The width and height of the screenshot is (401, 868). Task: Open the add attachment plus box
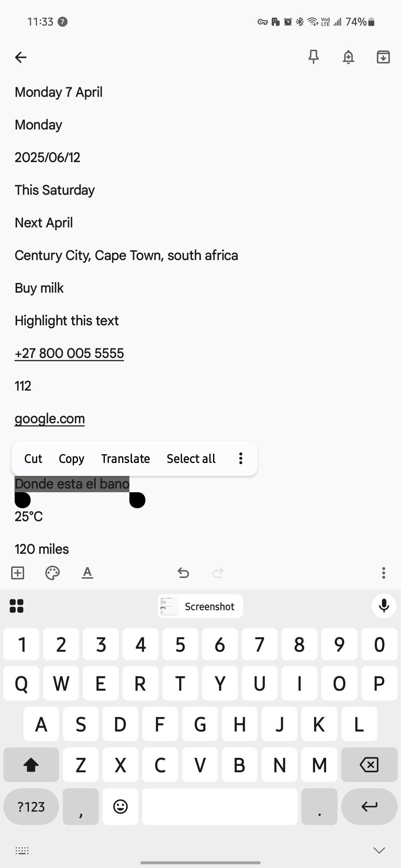coord(18,573)
